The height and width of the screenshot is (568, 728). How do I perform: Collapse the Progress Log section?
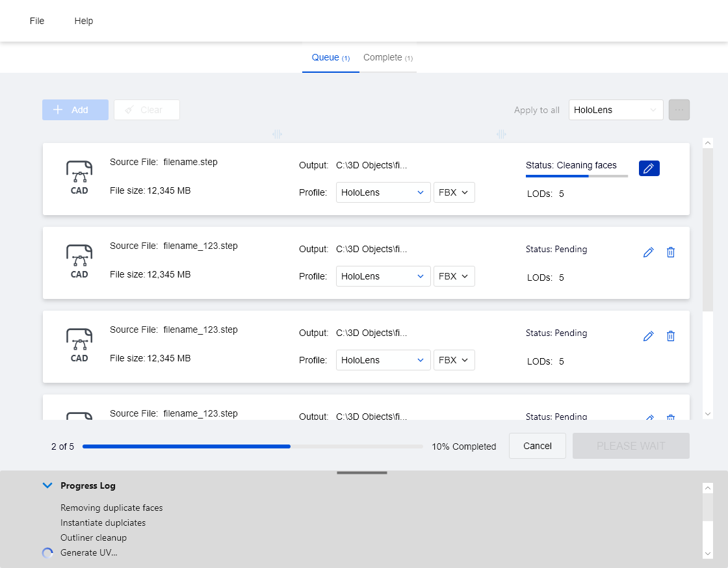point(47,485)
